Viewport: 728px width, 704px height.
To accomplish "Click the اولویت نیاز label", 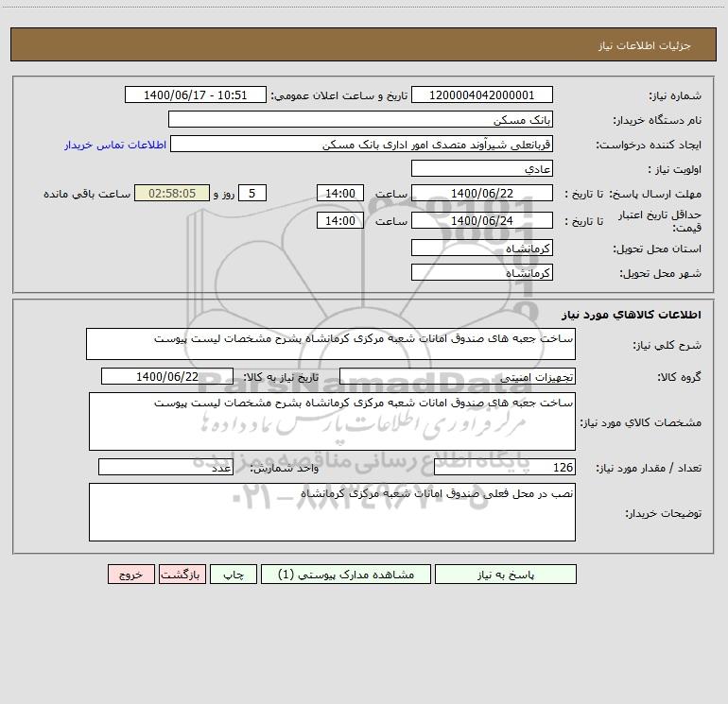I will (675, 170).
